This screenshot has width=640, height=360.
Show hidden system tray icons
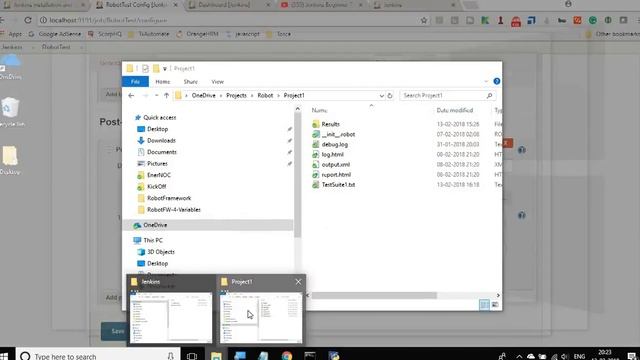[519, 356]
